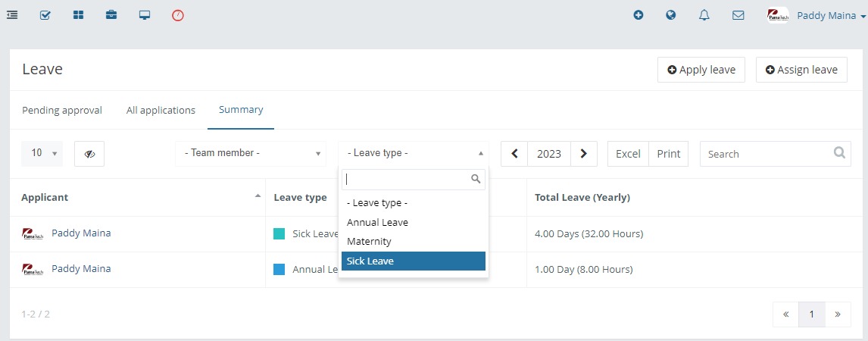Viewport: 868px width, 341px height.
Task: Select page 1 in pagination
Action: [812, 314]
